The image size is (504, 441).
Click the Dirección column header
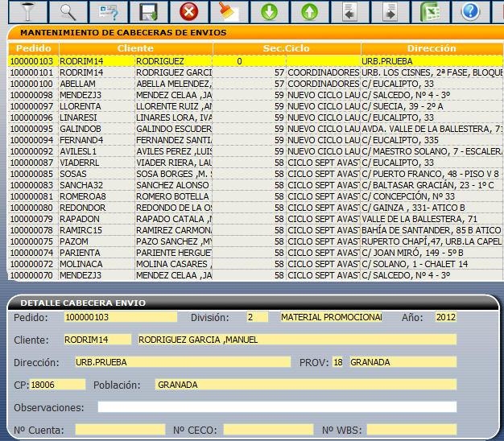coord(432,49)
